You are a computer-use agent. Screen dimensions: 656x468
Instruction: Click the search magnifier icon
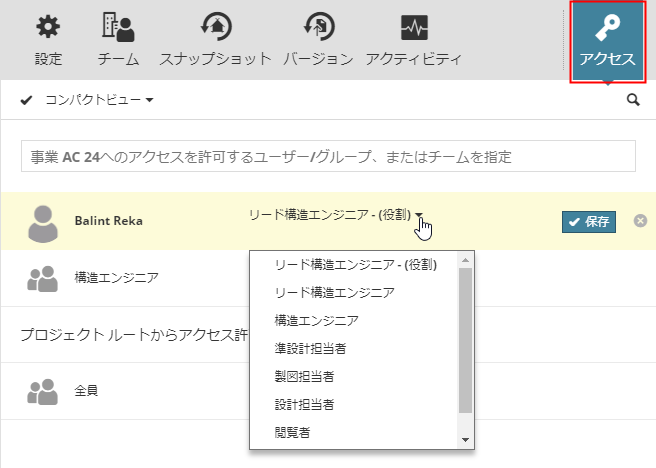tap(632, 100)
